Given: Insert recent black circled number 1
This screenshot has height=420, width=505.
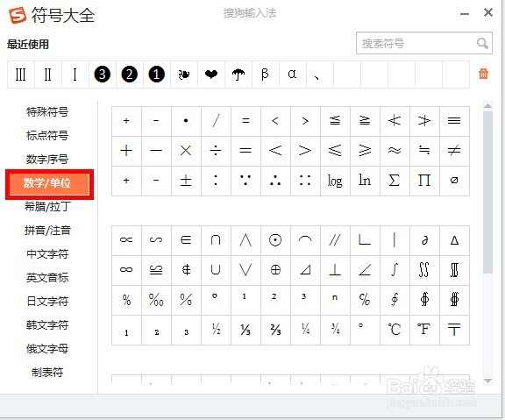Looking at the screenshot, I should click(x=157, y=75).
